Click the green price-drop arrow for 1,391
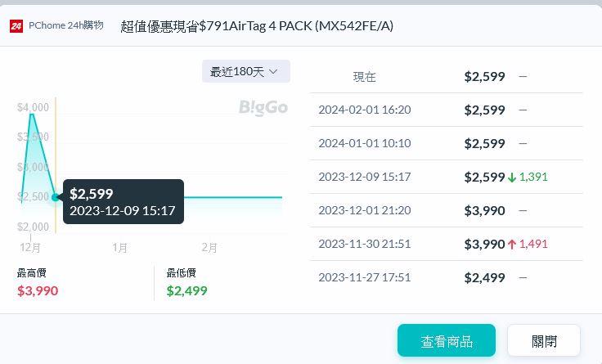 [x=512, y=177]
